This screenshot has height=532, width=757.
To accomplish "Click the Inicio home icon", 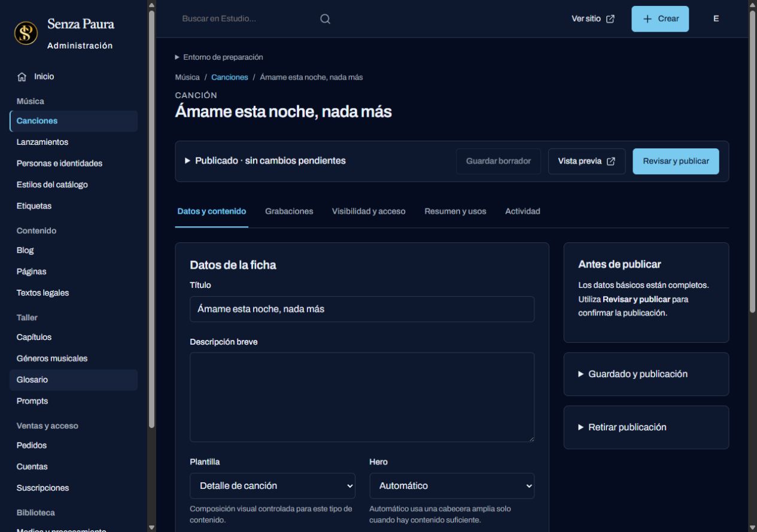I will [22, 77].
